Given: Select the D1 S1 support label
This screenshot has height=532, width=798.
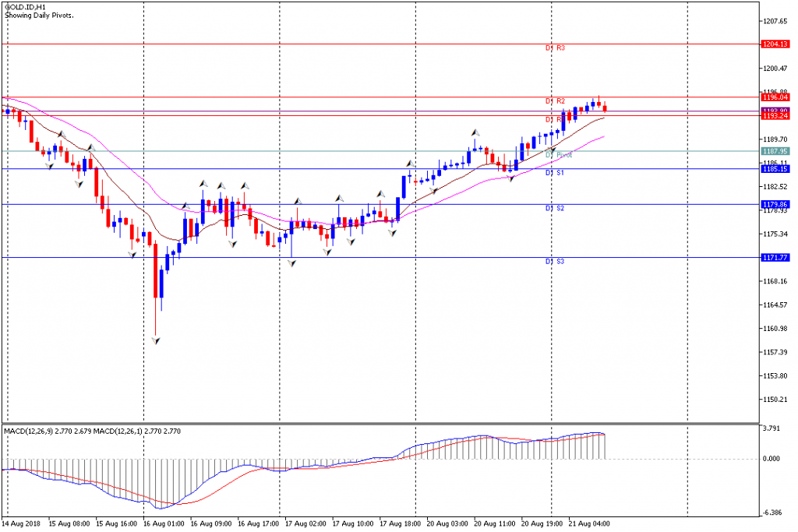Looking at the screenshot, I should click(555, 172).
